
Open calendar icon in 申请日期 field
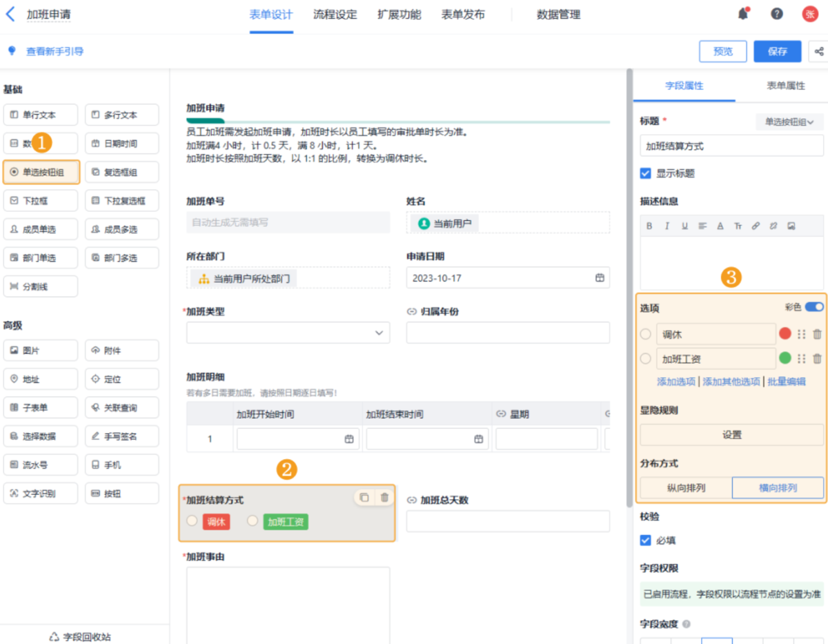pyautogui.click(x=600, y=277)
